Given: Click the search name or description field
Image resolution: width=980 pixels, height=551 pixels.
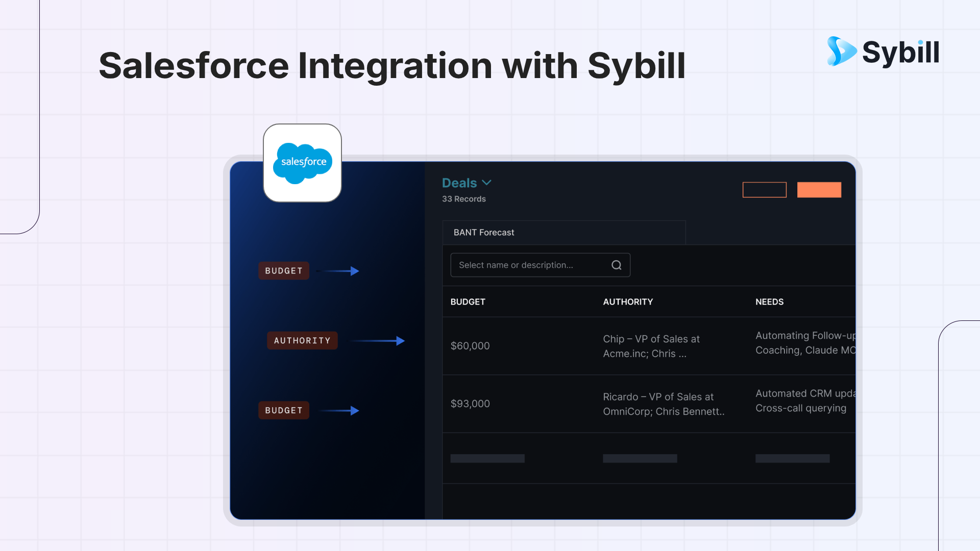Looking at the screenshot, I should pos(540,265).
